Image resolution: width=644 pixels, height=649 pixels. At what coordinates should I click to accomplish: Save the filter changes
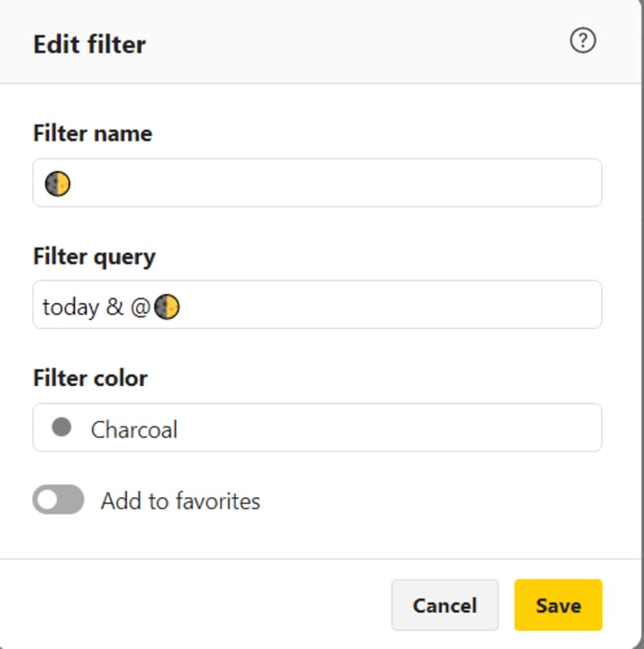pos(557,605)
